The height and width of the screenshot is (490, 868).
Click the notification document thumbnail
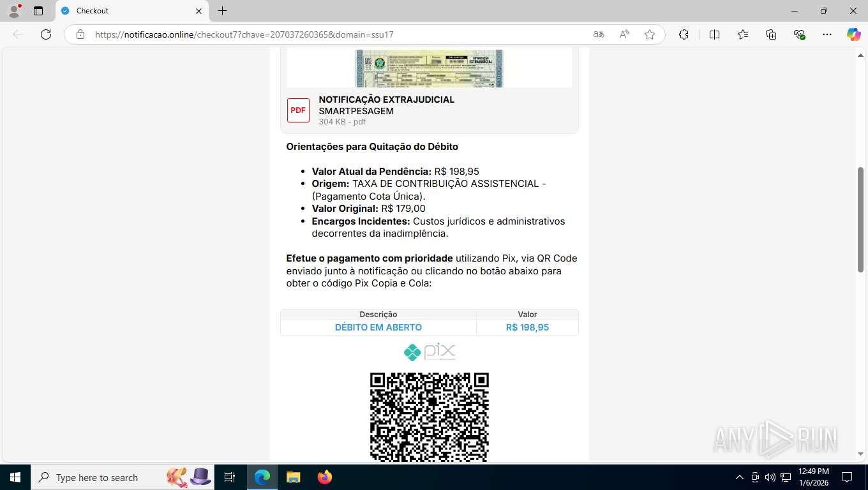pyautogui.click(x=429, y=68)
